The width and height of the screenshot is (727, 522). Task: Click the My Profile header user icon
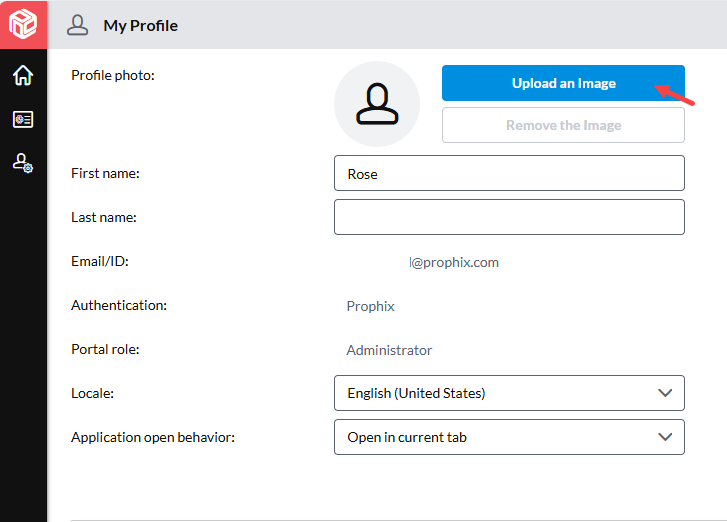pos(77,25)
